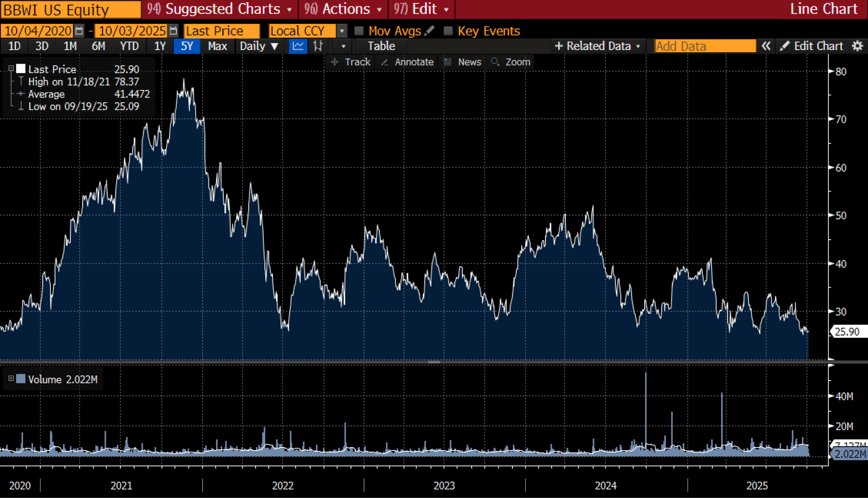Activate the Track crosshair tool
The height and width of the screenshot is (498, 868).
[x=351, y=62]
